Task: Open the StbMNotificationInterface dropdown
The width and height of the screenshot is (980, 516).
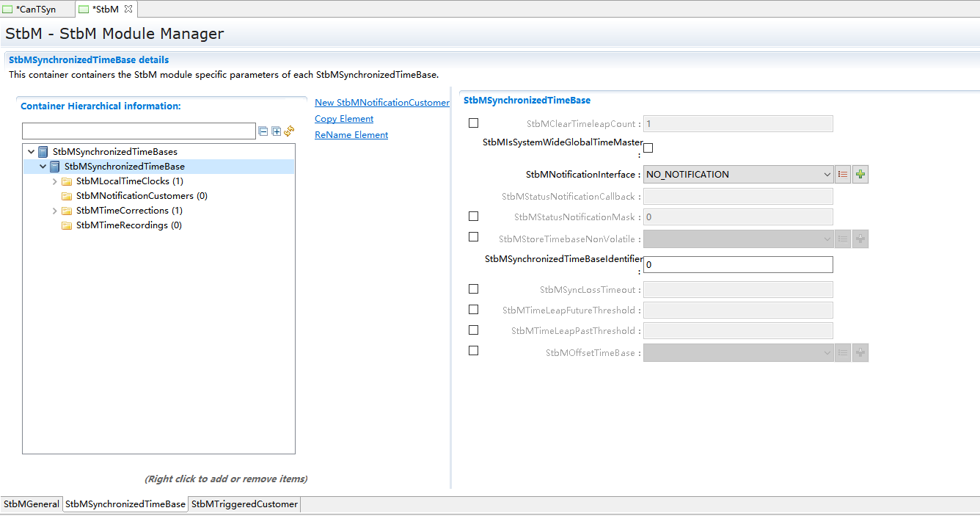Action: (x=737, y=175)
